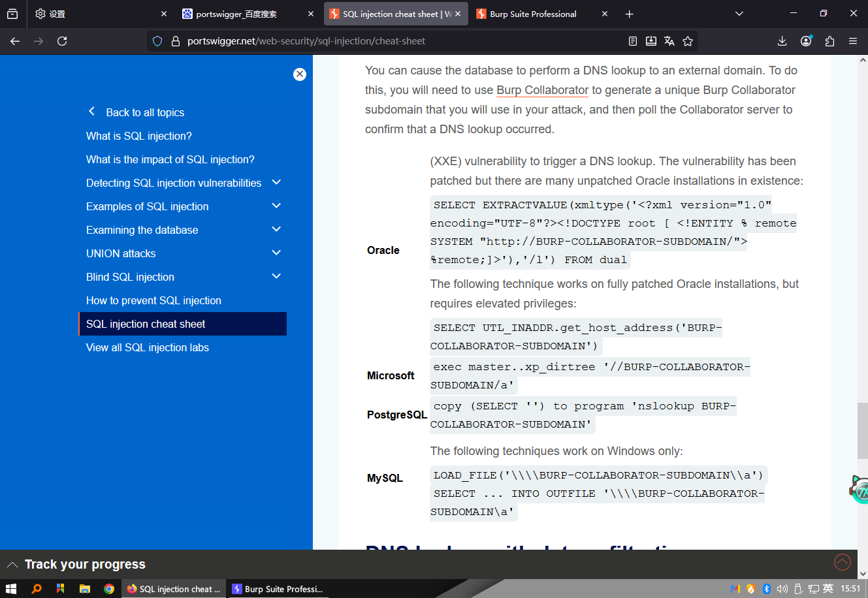Click the translate page icon
Screen dimensions: 868x598
point(669,41)
